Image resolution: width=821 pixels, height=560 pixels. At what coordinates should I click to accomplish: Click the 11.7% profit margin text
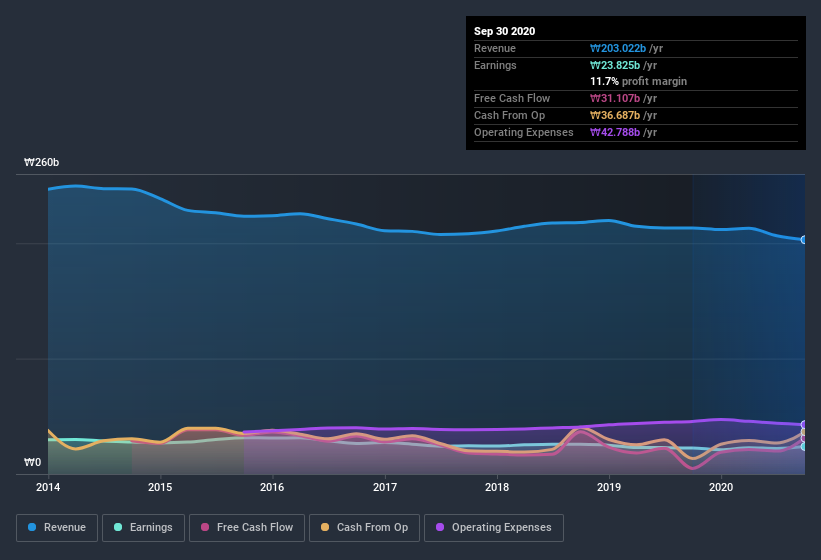point(638,81)
